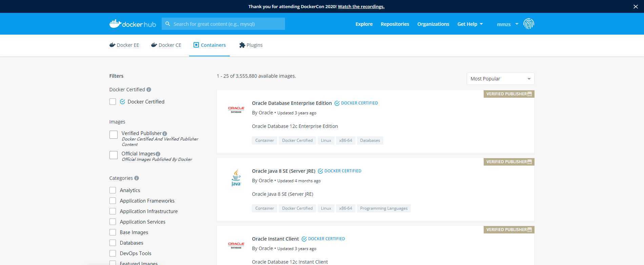Open Repositories in the navbar
Screen dimensions: 644x265
[x=395, y=24]
